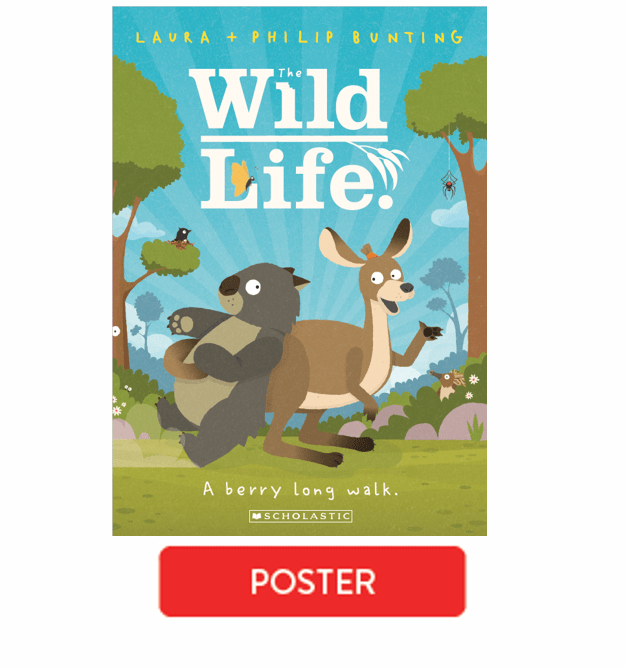625x667 pixels.
Task: Select the eye peeking behind left tree
Action: pyautogui.click(x=116, y=331)
